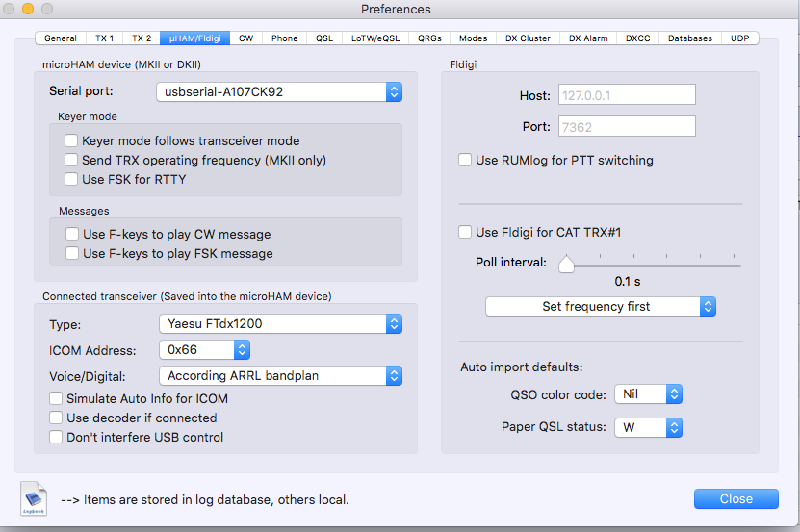Switch to the TX 1 tab
The width and height of the screenshot is (800, 532).
[105, 38]
